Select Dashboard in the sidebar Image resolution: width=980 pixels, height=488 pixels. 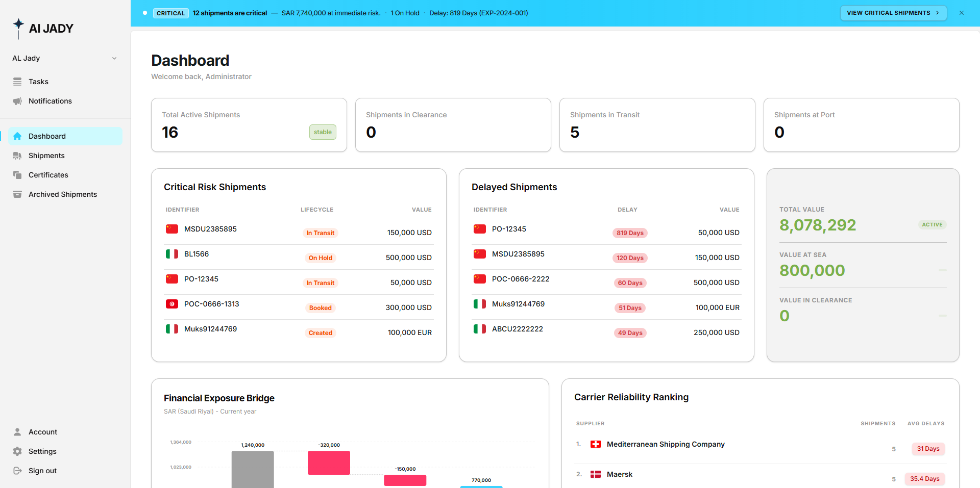[65, 136]
